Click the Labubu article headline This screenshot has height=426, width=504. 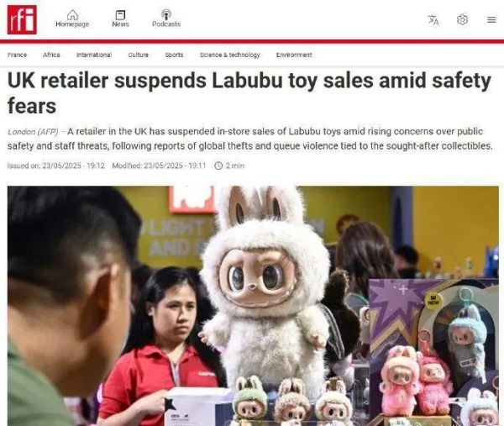click(249, 93)
